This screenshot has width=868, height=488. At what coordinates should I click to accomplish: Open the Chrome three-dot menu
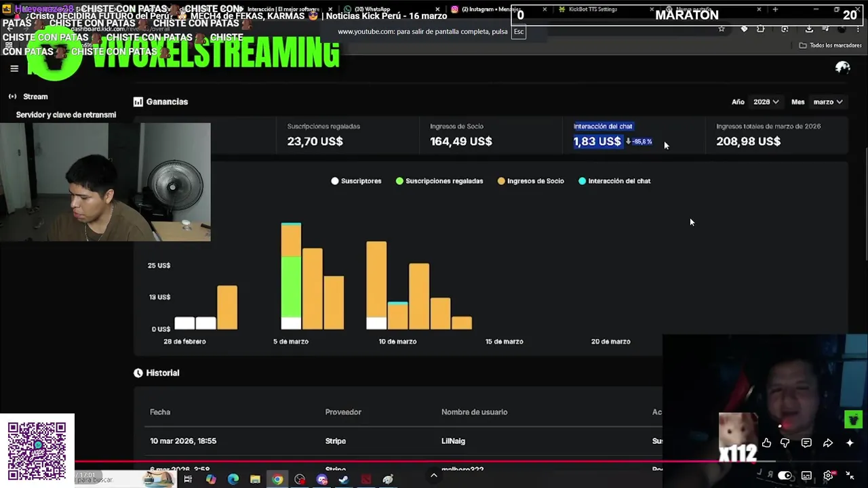858,28
